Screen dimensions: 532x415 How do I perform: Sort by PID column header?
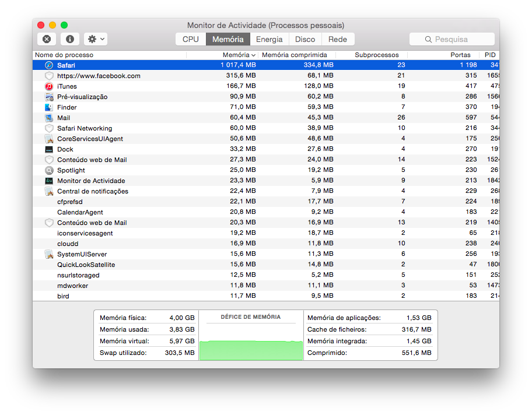tap(489, 55)
